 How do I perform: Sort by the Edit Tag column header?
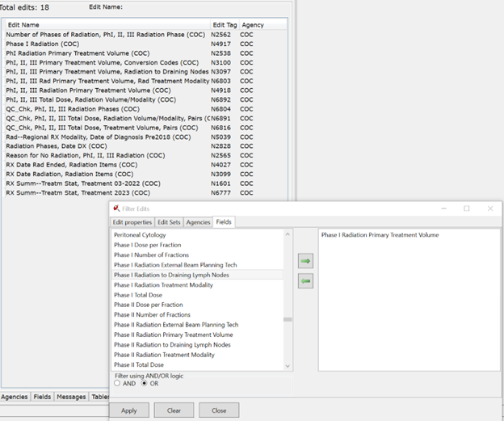225,25
